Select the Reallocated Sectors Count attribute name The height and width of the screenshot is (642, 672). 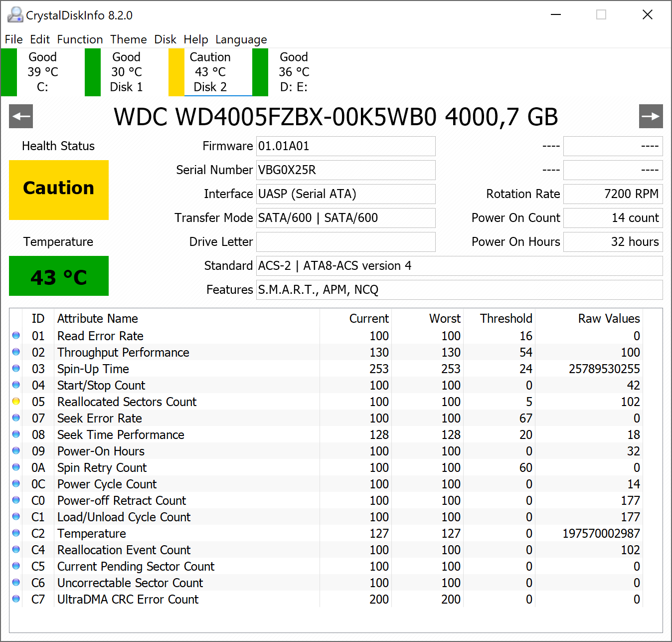pyautogui.click(x=127, y=402)
